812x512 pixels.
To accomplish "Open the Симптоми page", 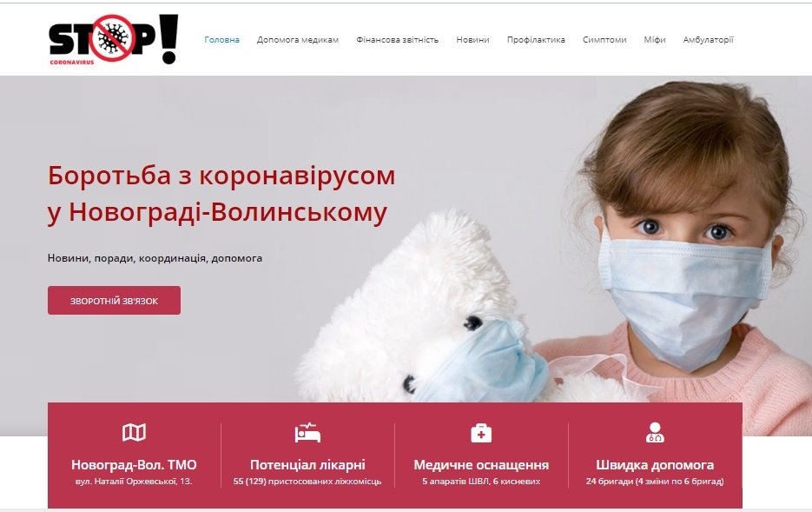I will (604, 39).
